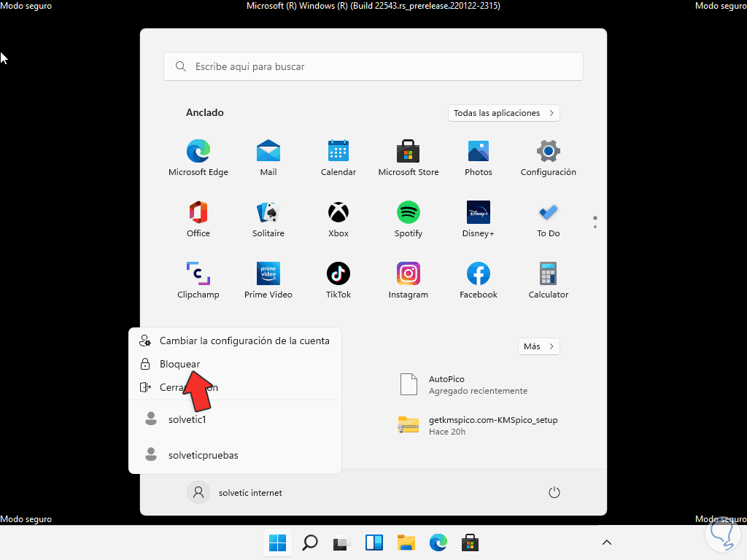This screenshot has width=747, height=560.
Task: Choose Bloquear in account menu
Action: [235, 365]
